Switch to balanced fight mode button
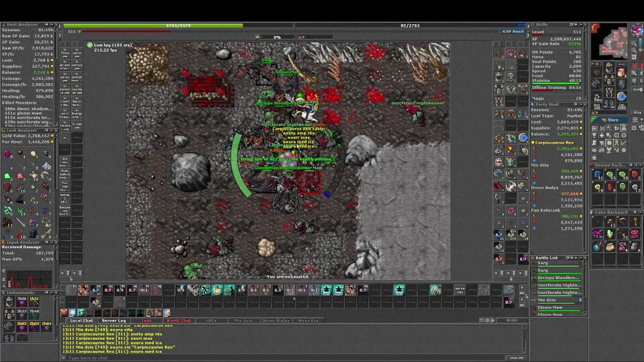This screenshot has height=362, width=644. pyautogui.click(x=634, y=73)
